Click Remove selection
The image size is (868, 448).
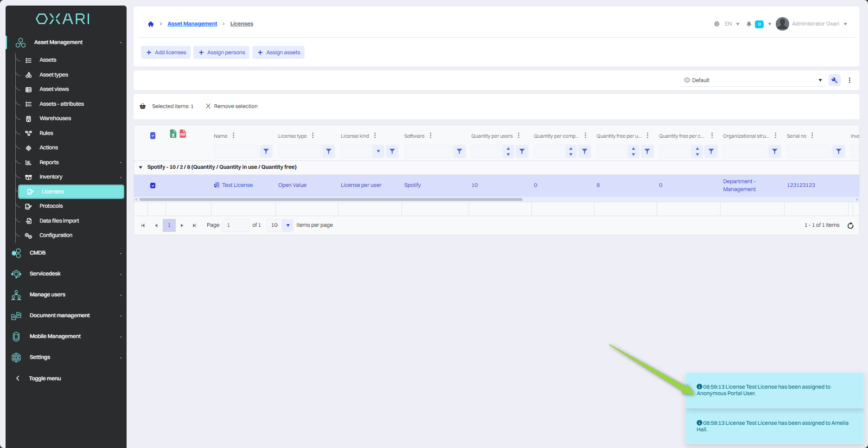(231, 106)
